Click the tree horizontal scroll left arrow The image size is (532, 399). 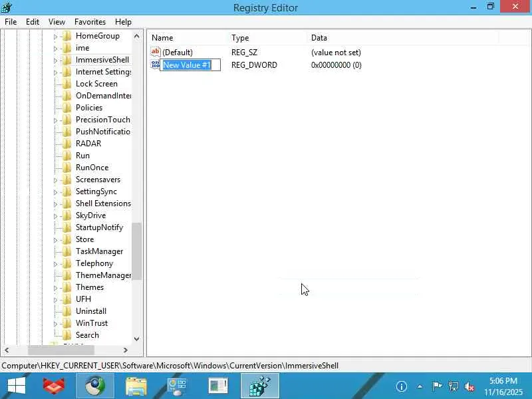7,350
